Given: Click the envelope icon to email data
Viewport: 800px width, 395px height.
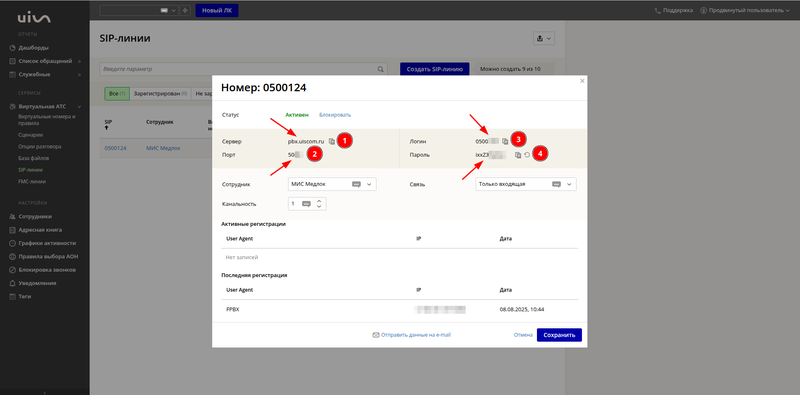Looking at the screenshot, I should click(376, 335).
